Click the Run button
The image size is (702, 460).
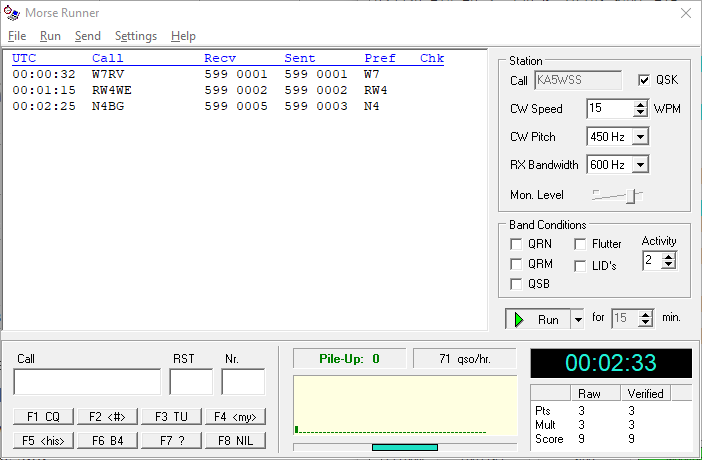(x=538, y=320)
